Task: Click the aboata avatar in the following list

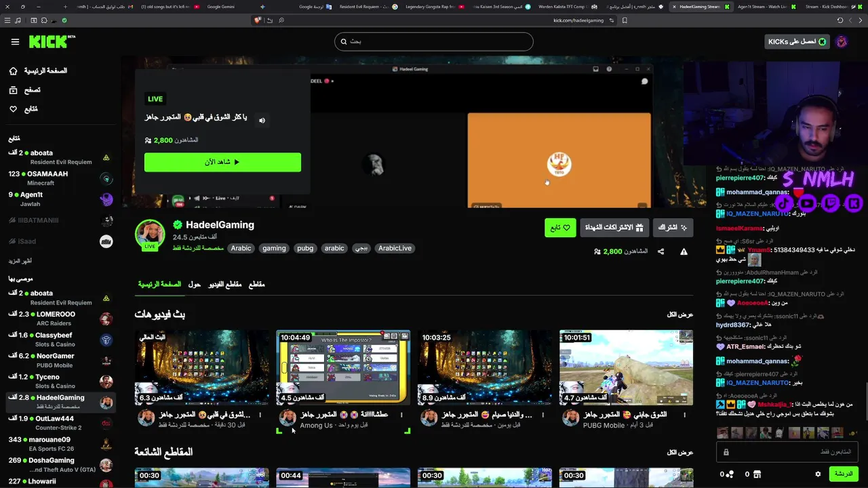Action: [106, 157]
